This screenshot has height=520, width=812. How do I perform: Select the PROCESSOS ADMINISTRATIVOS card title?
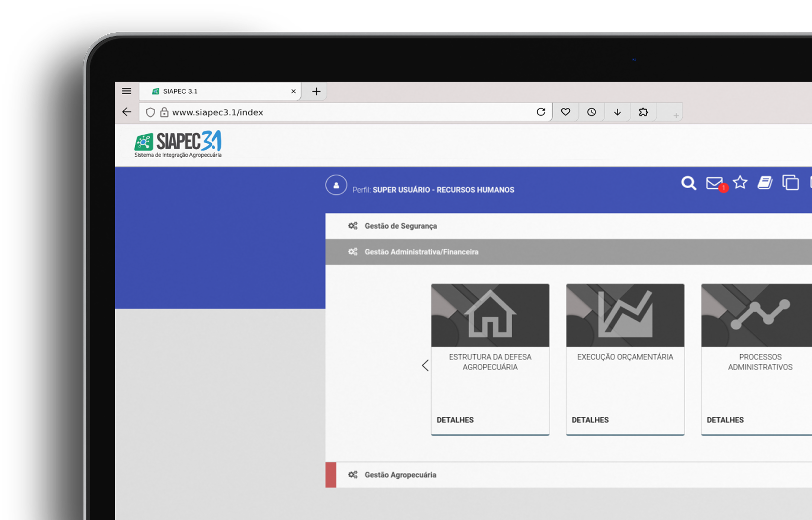pyautogui.click(x=760, y=362)
